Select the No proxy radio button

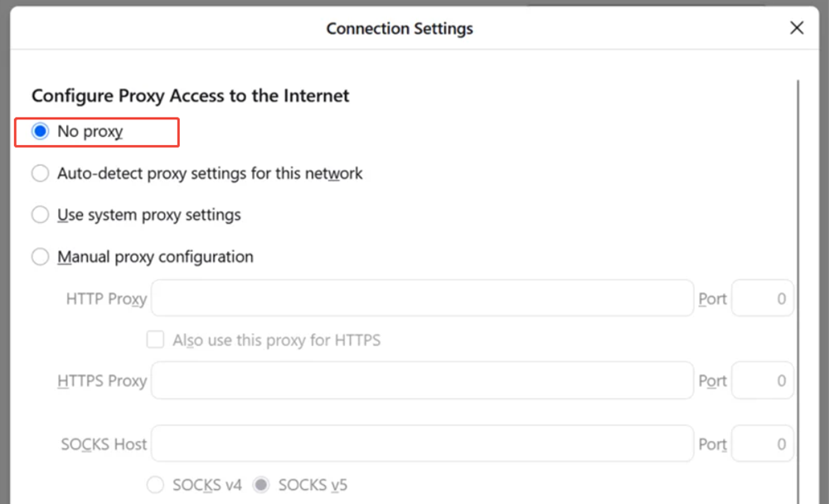pyautogui.click(x=40, y=131)
